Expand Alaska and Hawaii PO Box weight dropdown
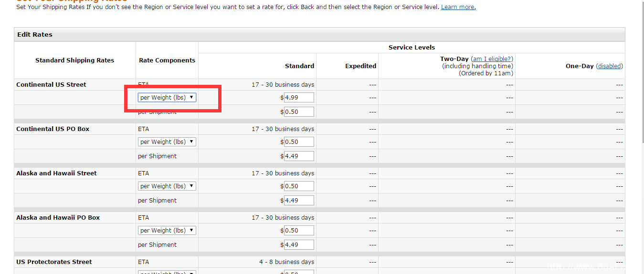The image size is (644, 274). pos(167,230)
